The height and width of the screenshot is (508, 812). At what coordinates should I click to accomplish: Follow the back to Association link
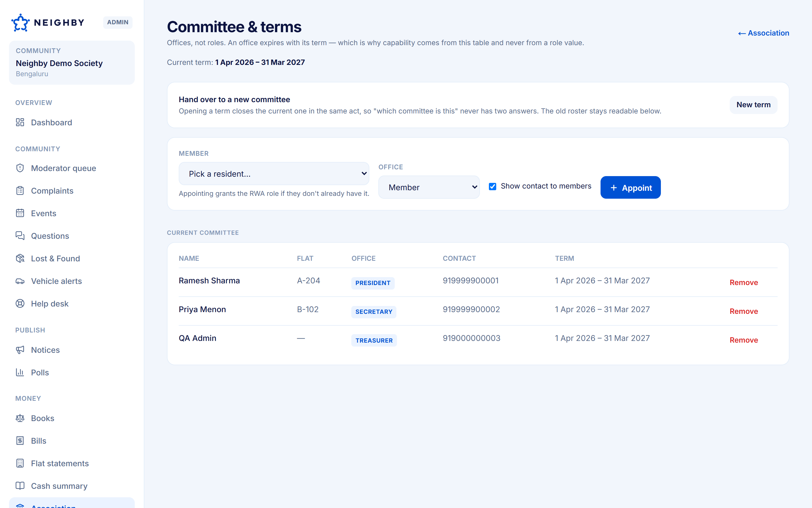coord(763,33)
